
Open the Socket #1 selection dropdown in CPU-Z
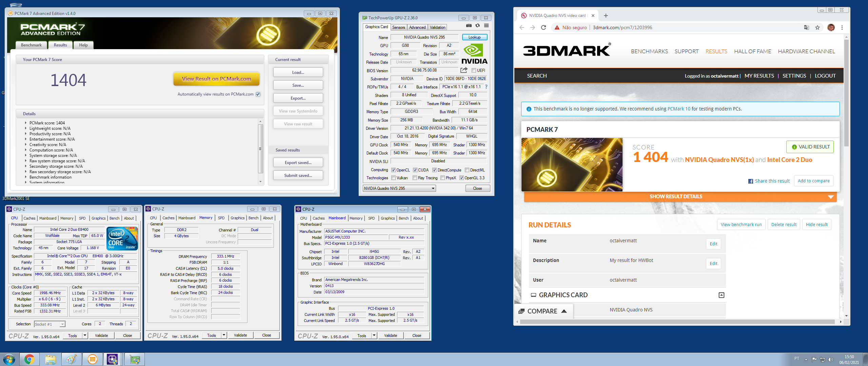[x=50, y=324]
